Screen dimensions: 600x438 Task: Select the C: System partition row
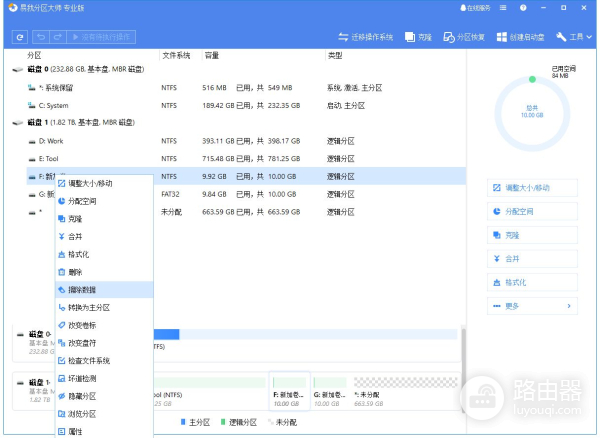coord(246,106)
